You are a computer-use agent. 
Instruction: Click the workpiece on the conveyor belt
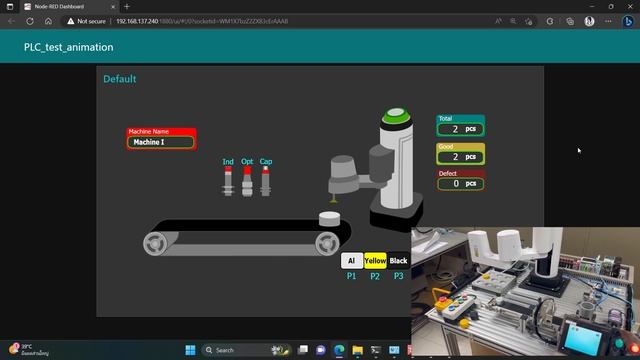pyautogui.click(x=329, y=219)
